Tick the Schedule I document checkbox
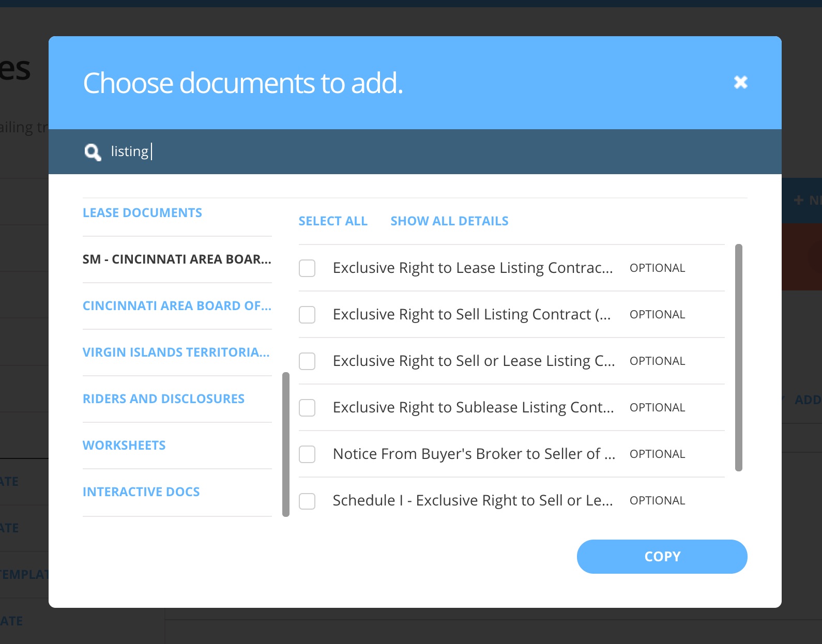 point(307,501)
